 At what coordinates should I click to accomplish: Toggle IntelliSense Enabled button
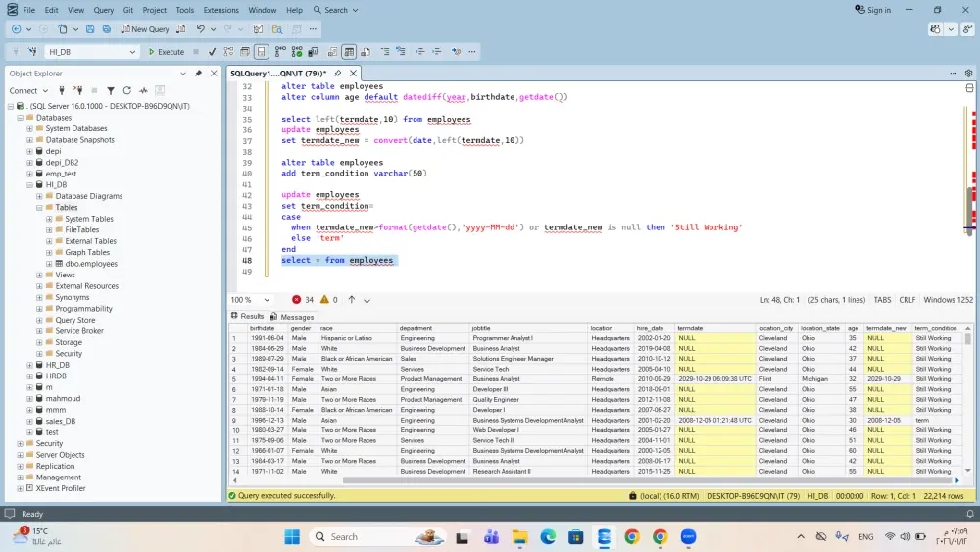click(262, 52)
